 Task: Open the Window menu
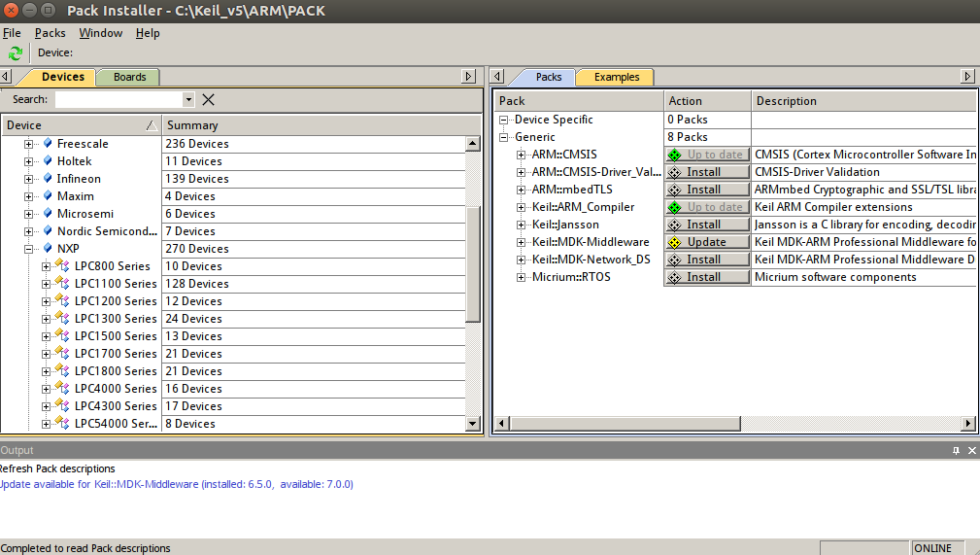tap(101, 33)
